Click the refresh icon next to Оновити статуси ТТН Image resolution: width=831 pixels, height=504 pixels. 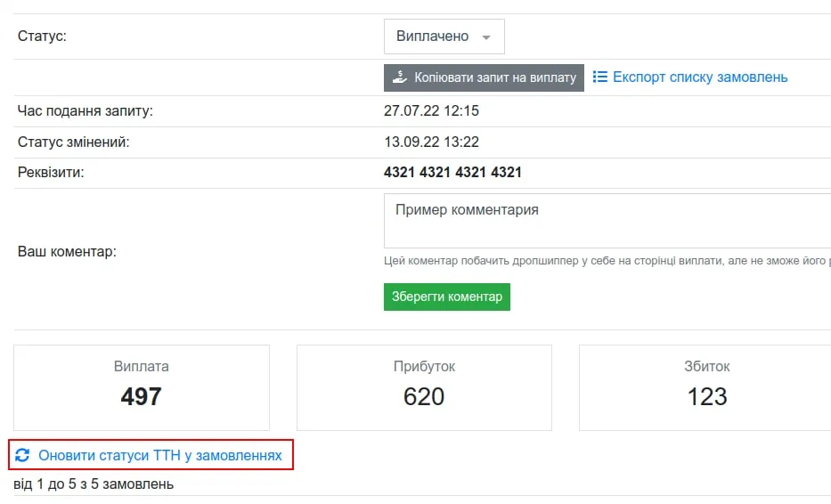pyautogui.click(x=22, y=455)
